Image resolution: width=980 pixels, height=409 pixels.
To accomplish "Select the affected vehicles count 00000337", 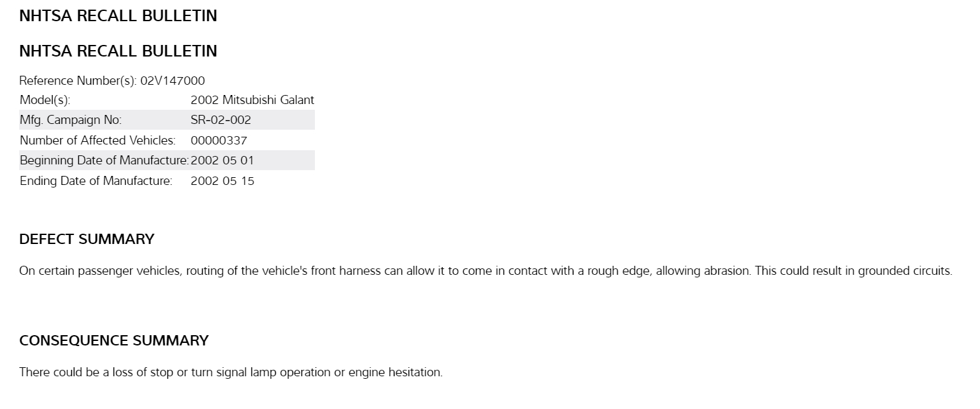I will [219, 141].
